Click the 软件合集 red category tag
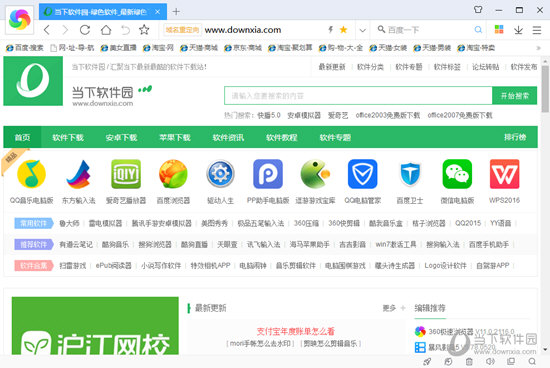Viewport: 550px width, 368px height. point(34,266)
